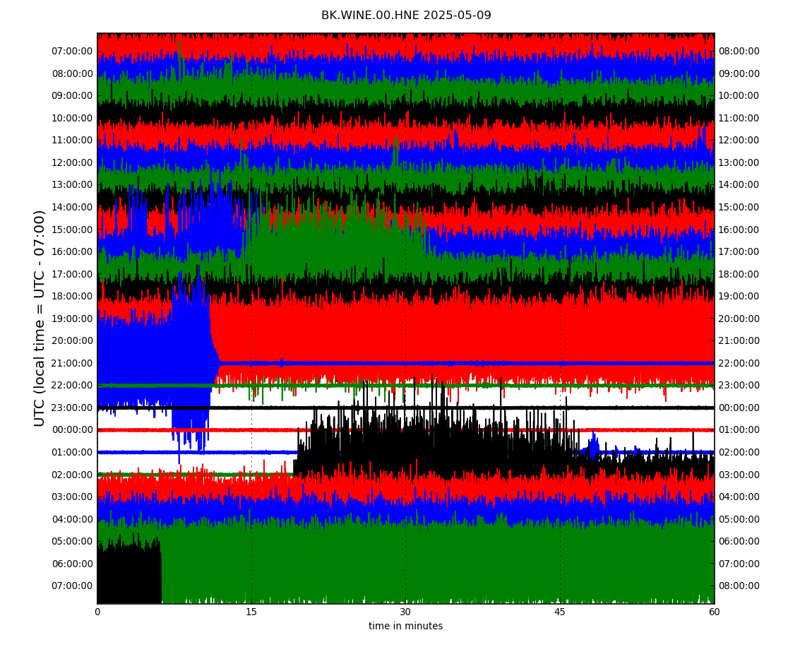Click the 16:00:00 UTC label on left axis
812x671 pixels.
coord(72,252)
